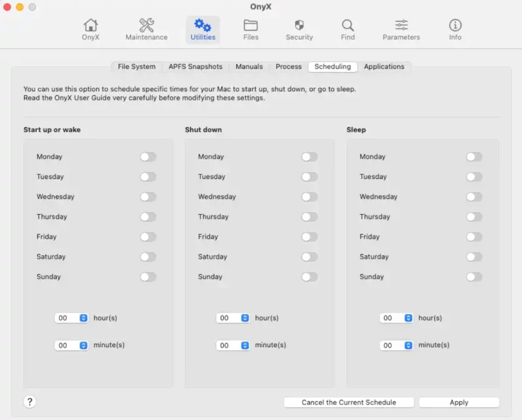Expand the Sleep hour(s) dropdown

396,318
